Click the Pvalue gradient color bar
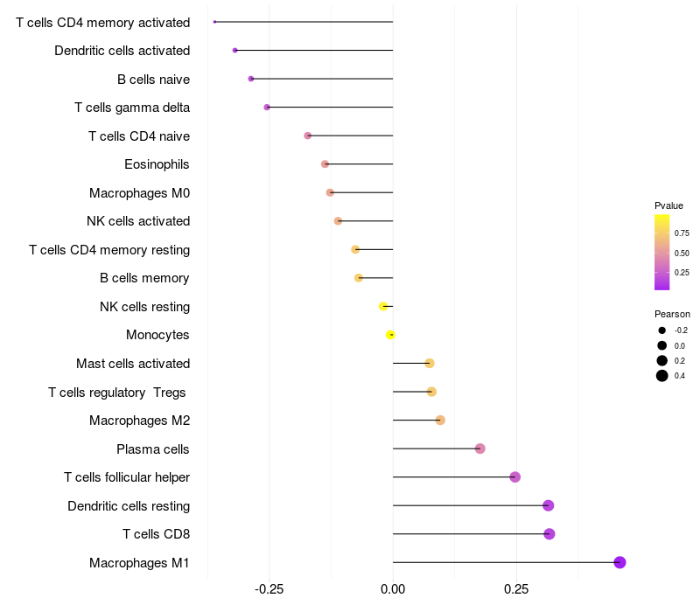The image size is (700, 612). 662,252
